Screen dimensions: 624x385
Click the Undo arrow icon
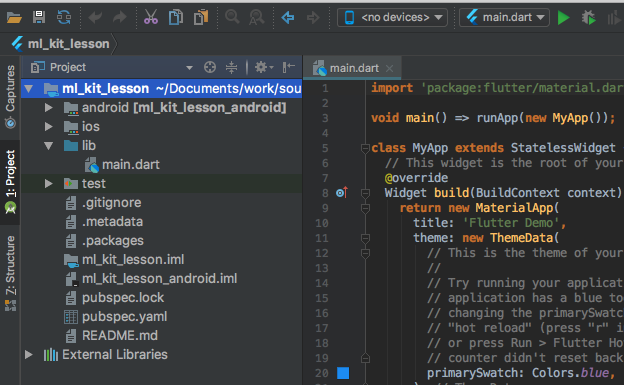click(x=95, y=18)
